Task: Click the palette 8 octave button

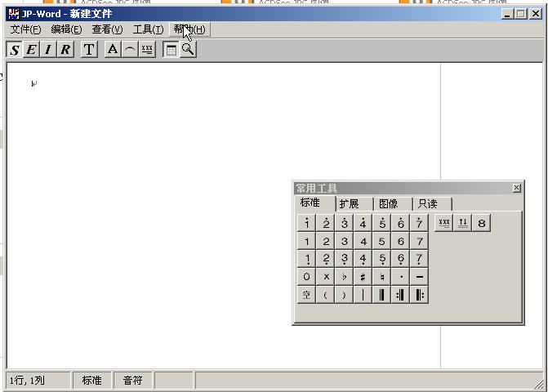Action: click(x=482, y=223)
